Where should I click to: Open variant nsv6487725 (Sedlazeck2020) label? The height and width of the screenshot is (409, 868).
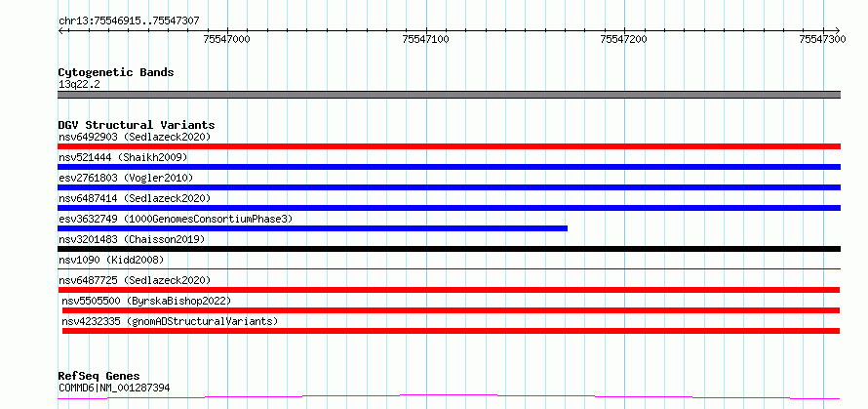tap(135, 280)
